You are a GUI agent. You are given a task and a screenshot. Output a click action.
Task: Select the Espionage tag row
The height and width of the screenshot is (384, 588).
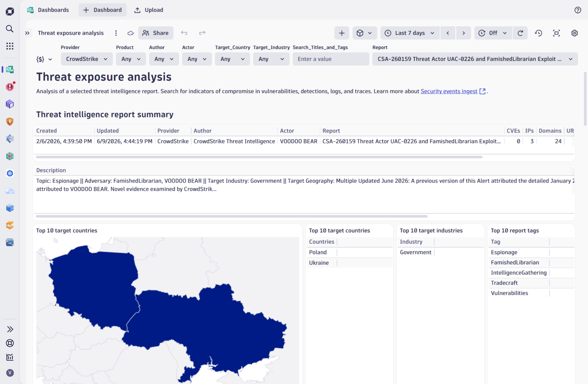coord(531,252)
